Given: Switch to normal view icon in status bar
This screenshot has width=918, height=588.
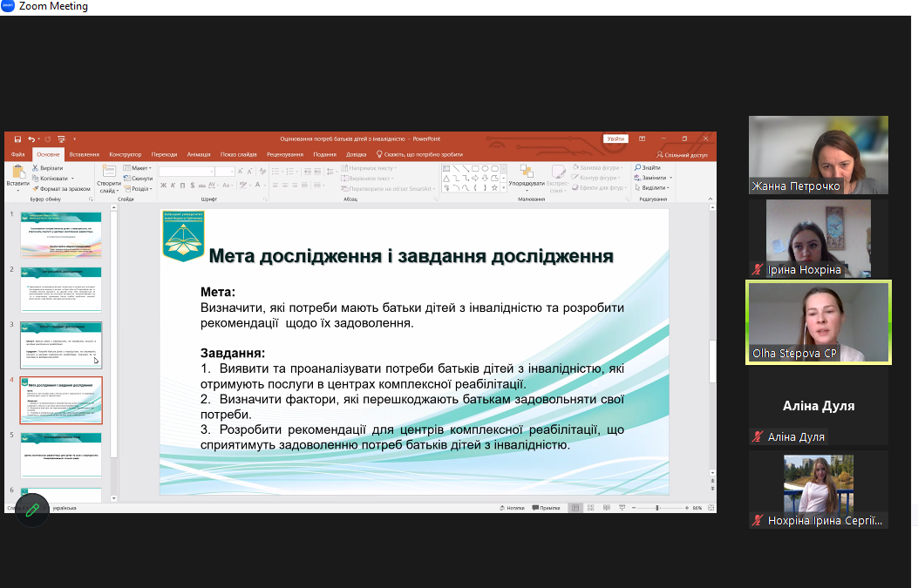Looking at the screenshot, I should pyautogui.click(x=575, y=508).
